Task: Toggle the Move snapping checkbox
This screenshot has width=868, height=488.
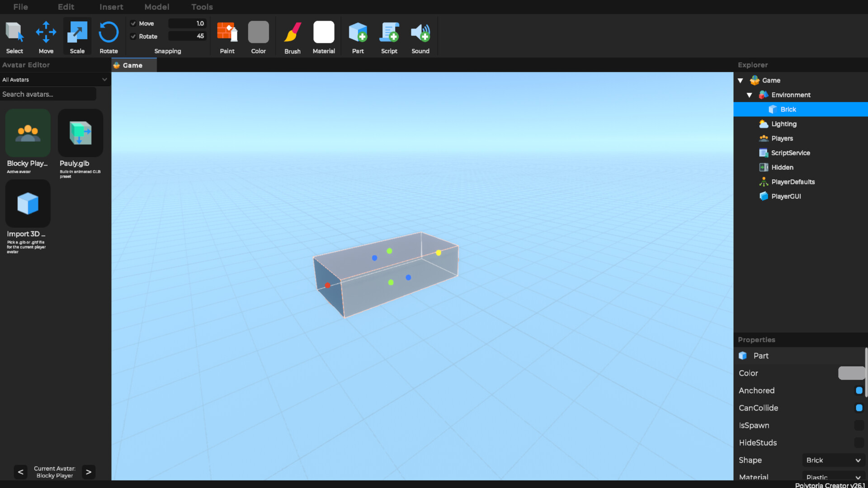Action: (x=133, y=23)
